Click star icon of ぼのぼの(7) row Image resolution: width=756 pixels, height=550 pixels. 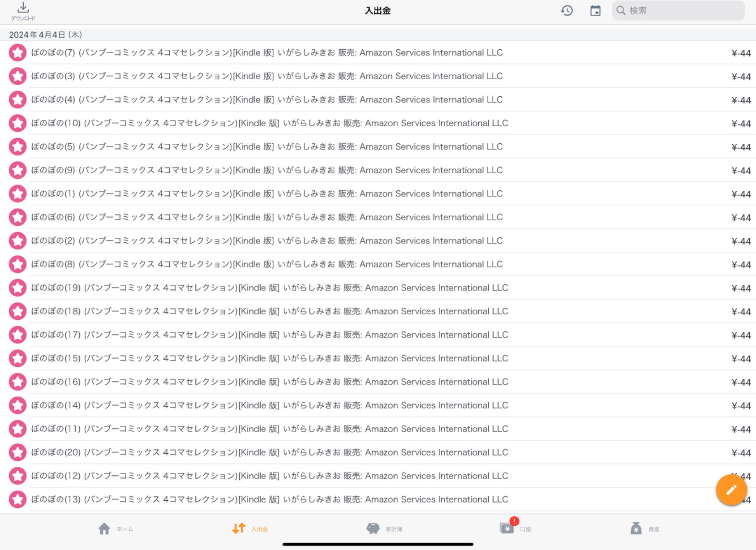pyautogui.click(x=18, y=53)
